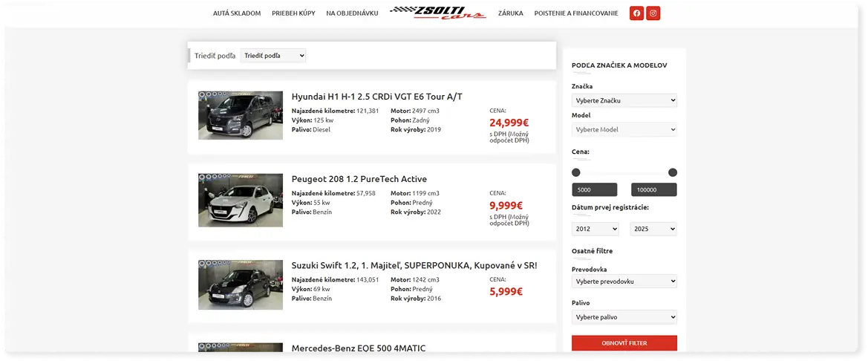Click the Dátum prvej registrácie label

pyautogui.click(x=610, y=208)
